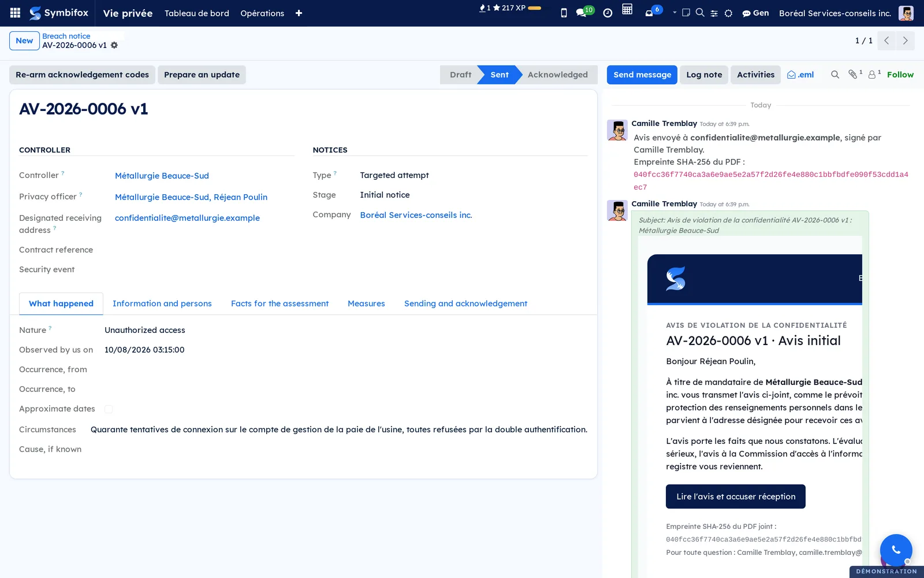Viewport: 924px width, 578px height.
Task: Select the Measures tab
Action: pyautogui.click(x=366, y=303)
